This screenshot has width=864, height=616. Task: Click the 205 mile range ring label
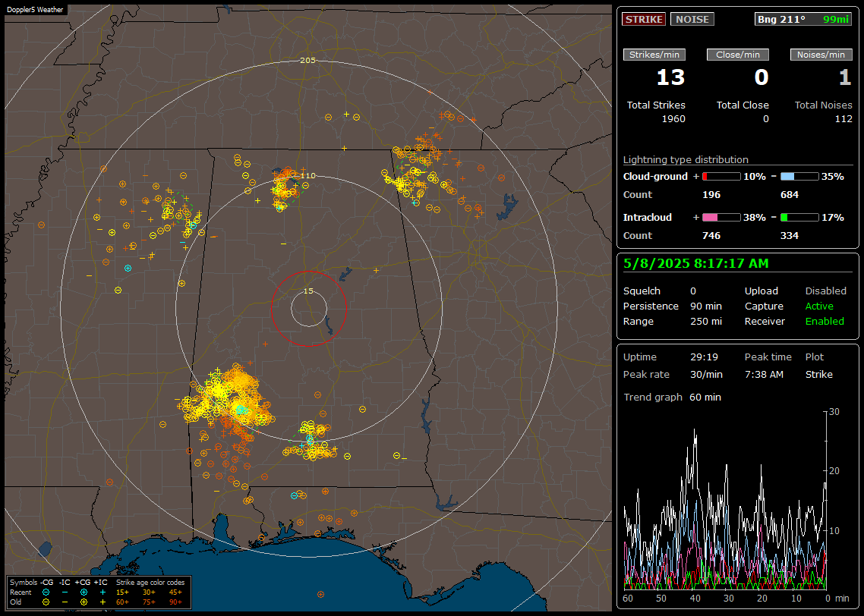(308, 61)
